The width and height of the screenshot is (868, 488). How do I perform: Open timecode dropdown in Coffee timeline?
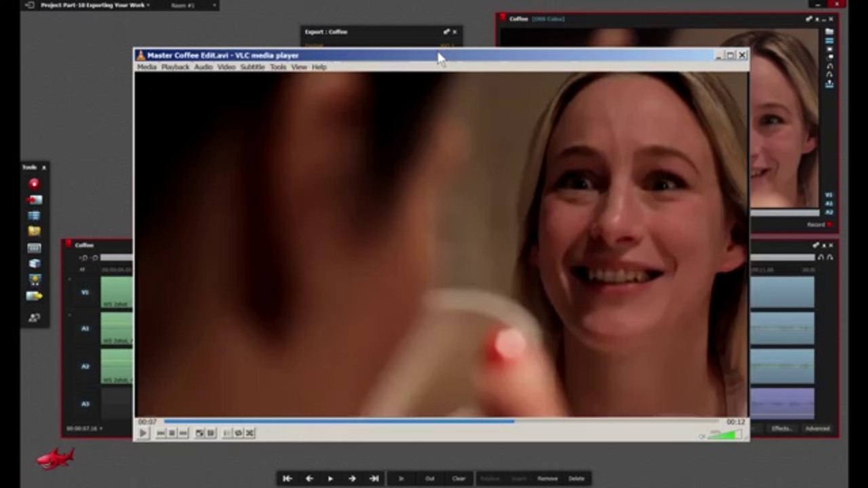(101, 428)
